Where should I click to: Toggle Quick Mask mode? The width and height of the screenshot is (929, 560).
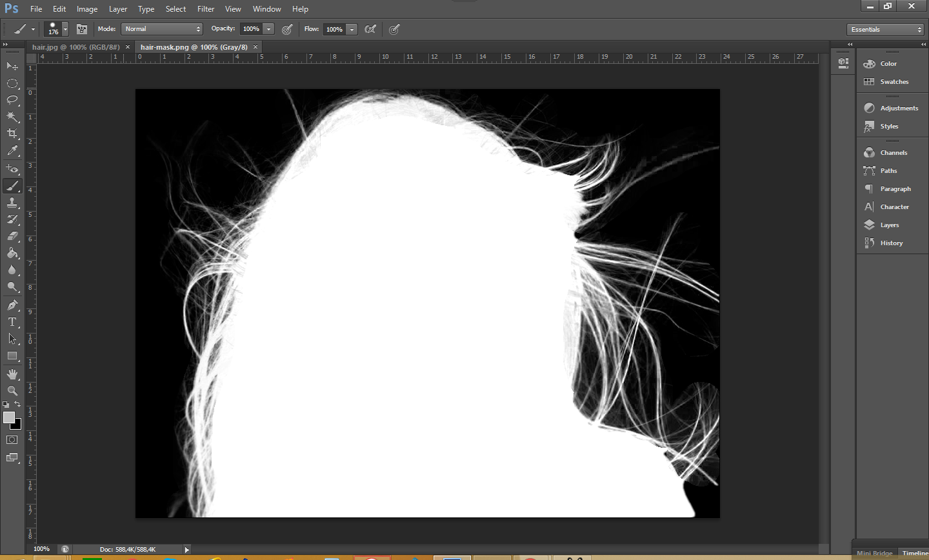click(x=12, y=440)
